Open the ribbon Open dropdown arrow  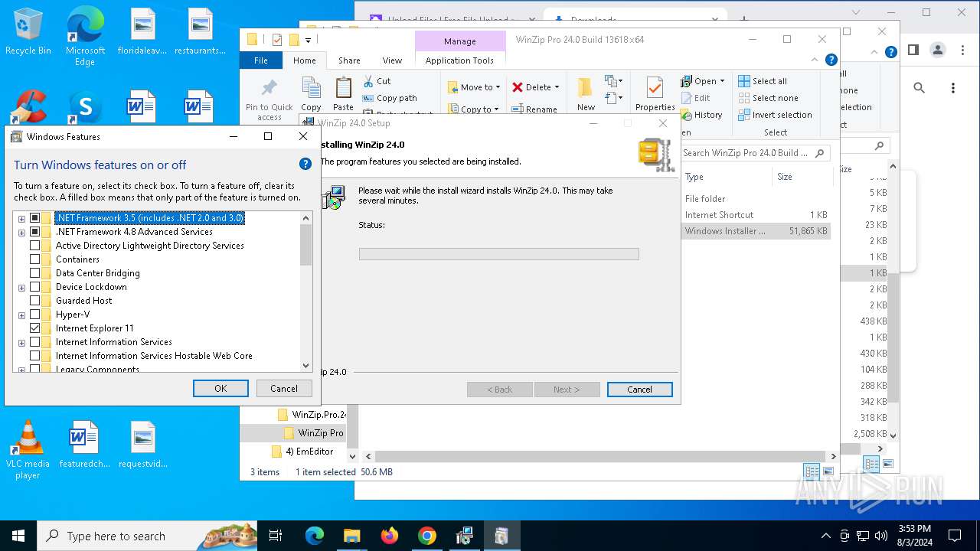pyautogui.click(x=722, y=81)
